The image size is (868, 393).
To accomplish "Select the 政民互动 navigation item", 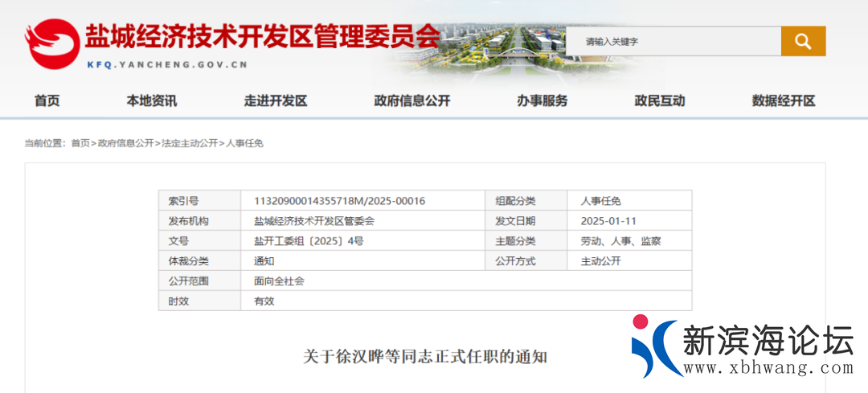I will click(x=659, y=100).
